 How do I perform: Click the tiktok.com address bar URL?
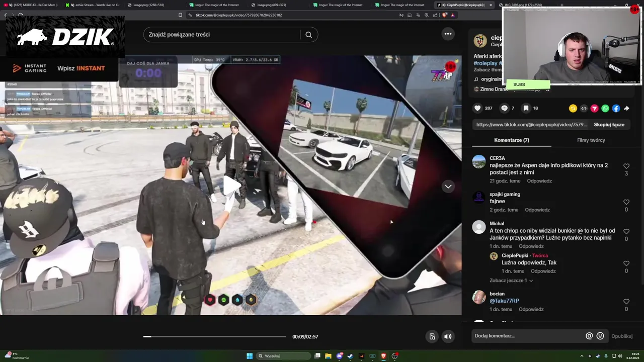[x=238, y=15]
